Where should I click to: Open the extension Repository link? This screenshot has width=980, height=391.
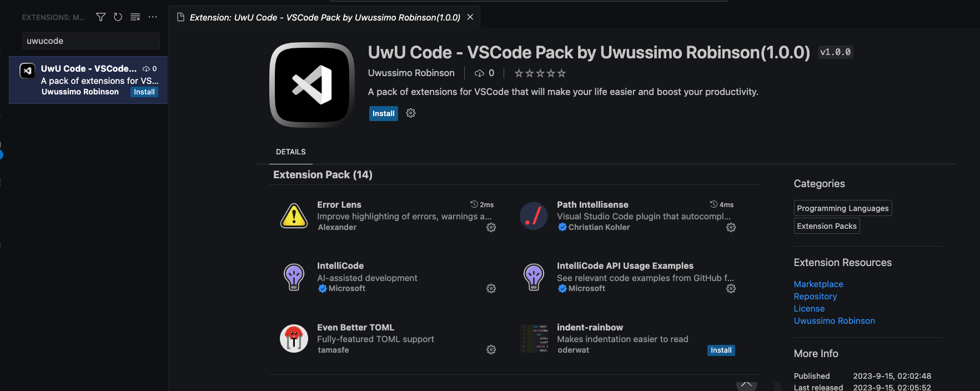tap(815, 296)
